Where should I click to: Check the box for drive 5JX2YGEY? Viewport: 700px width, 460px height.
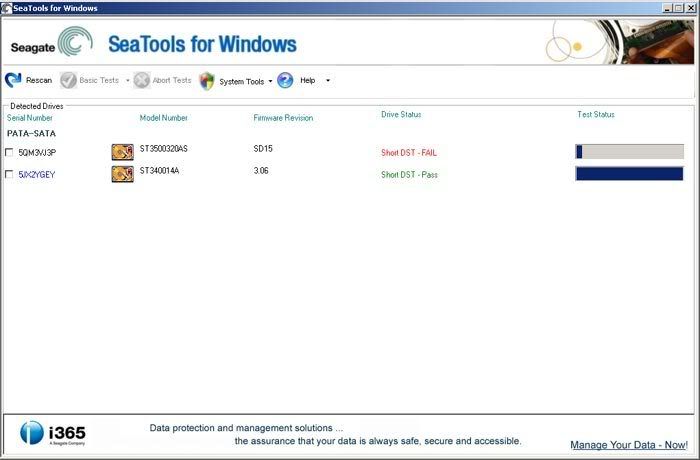click(10, 175)
